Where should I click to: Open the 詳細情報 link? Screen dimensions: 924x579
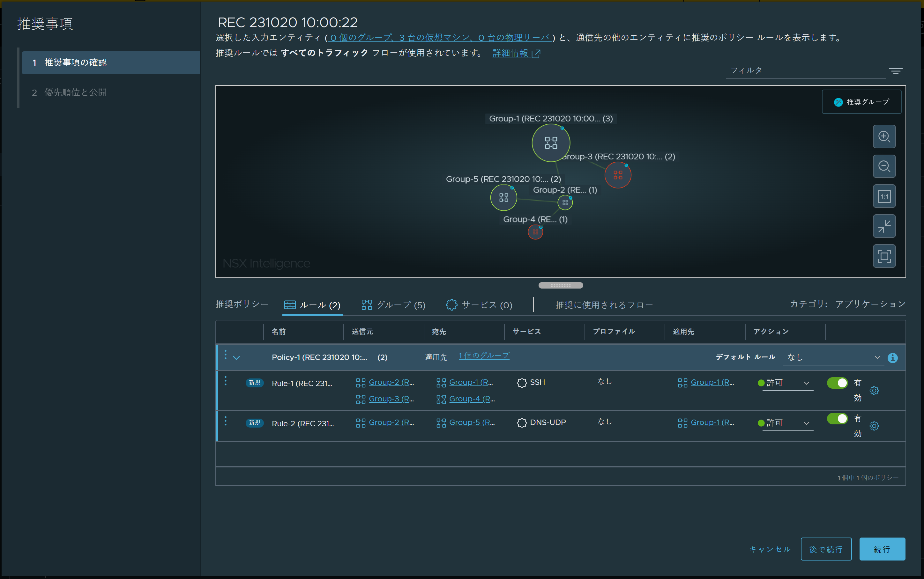pyautogui.click(x=510, y=53)
